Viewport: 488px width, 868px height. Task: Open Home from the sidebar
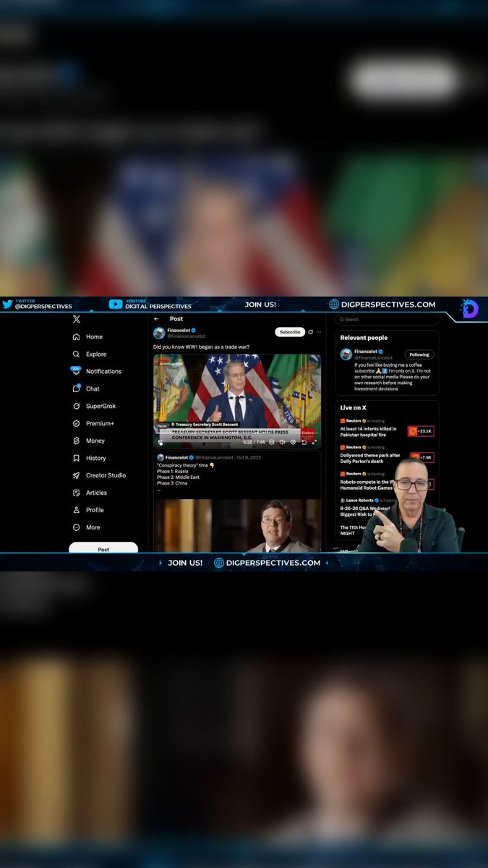94,337
